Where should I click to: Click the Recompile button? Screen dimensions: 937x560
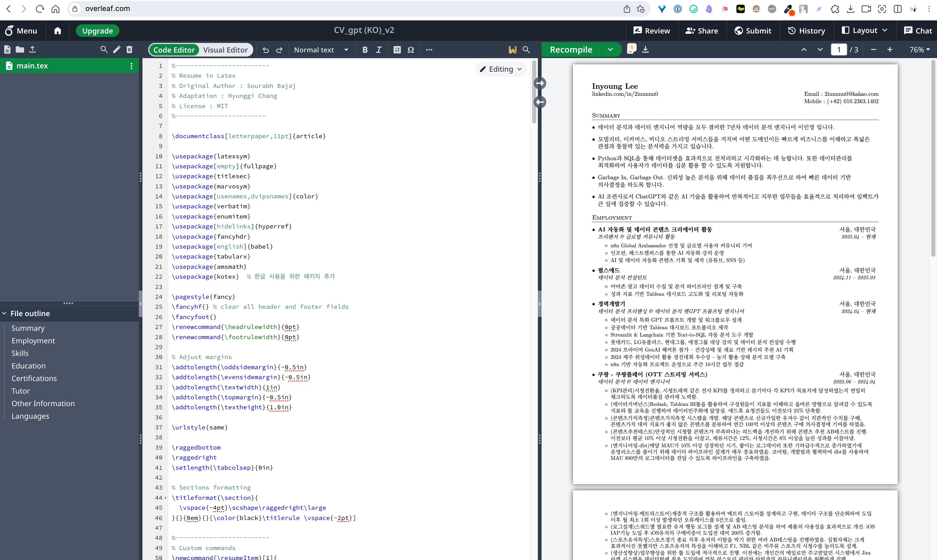[571, 49]
